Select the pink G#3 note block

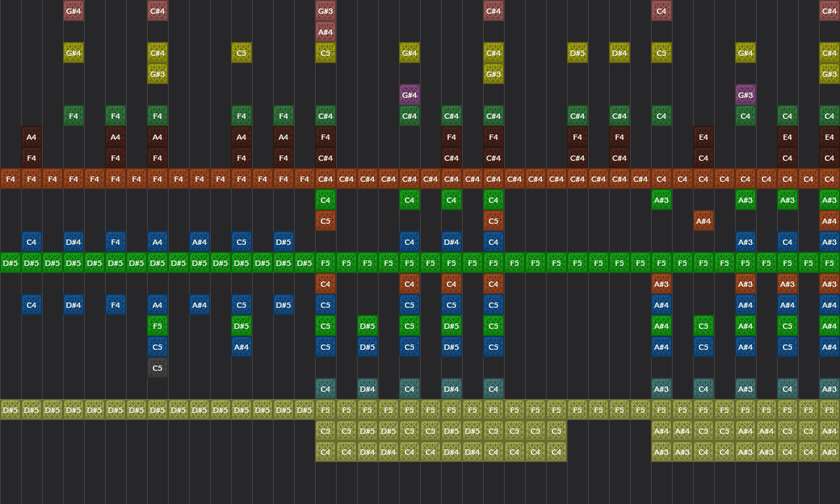[x=325, y=11]
